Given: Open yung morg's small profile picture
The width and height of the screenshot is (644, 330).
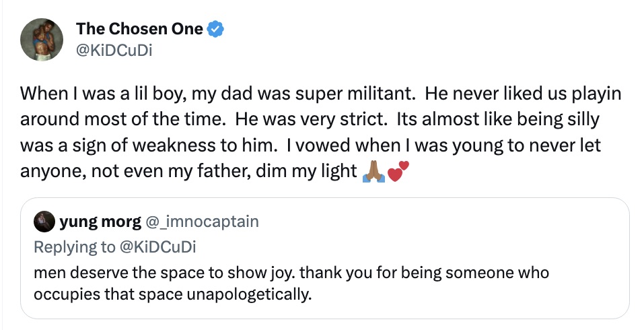Looking at the screenshot, I should [44, 222].
